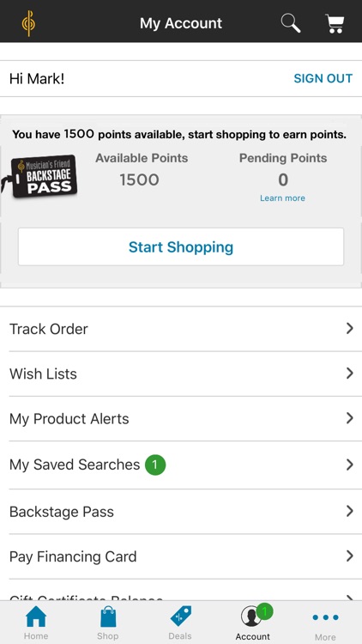Tap the Backstage Pass tag image
The width and height of the screenshot is (362, 644).
pos(39,177)
